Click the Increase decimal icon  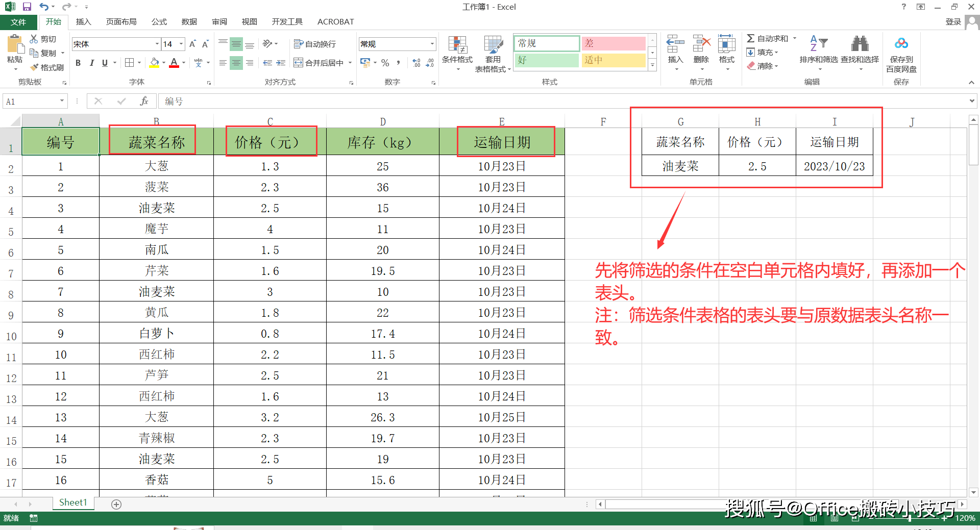click(416, 63)
